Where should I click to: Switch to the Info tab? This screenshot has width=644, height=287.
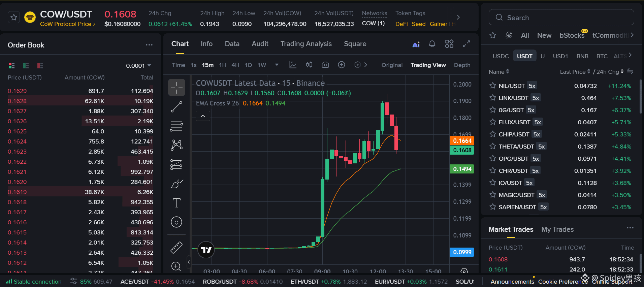(206, 44)
